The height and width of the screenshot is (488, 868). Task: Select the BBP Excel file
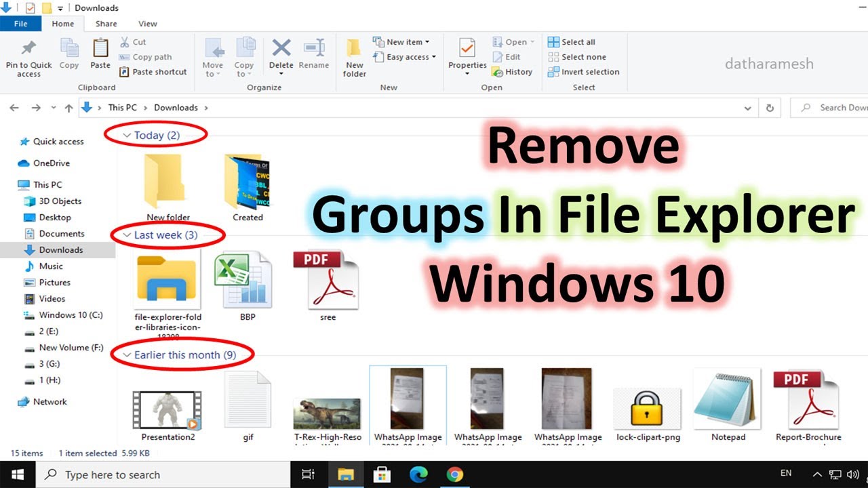(243, 285)
